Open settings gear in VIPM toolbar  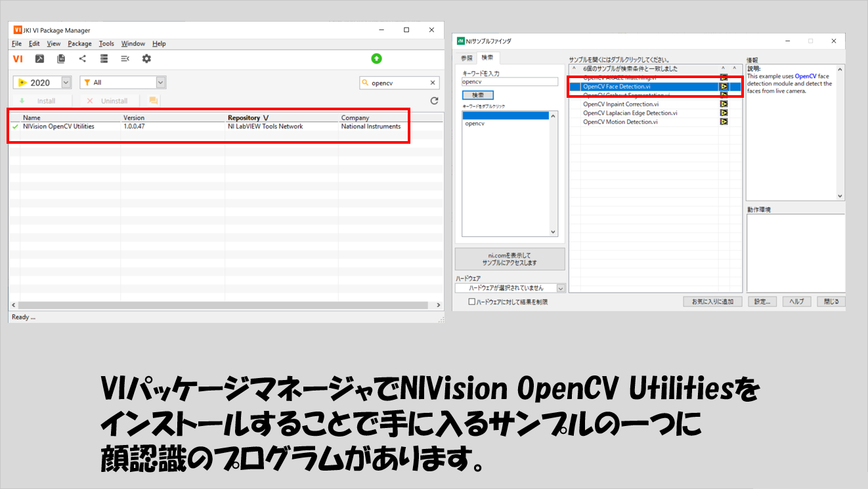tap(146, 59)
